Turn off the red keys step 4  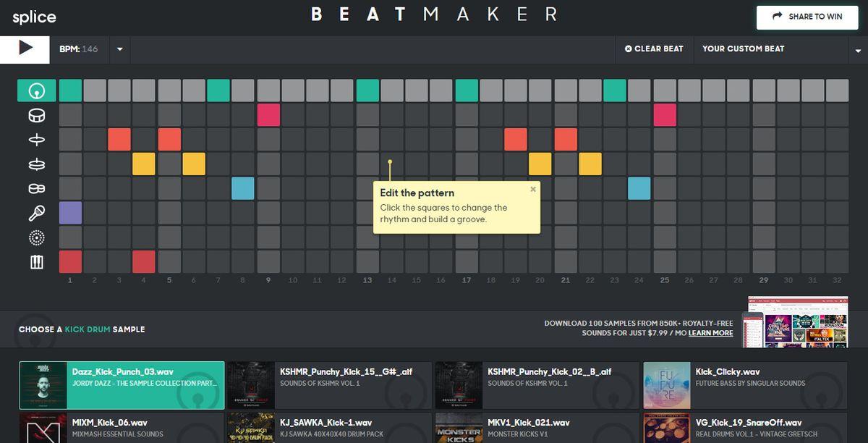tap(144, 262)
